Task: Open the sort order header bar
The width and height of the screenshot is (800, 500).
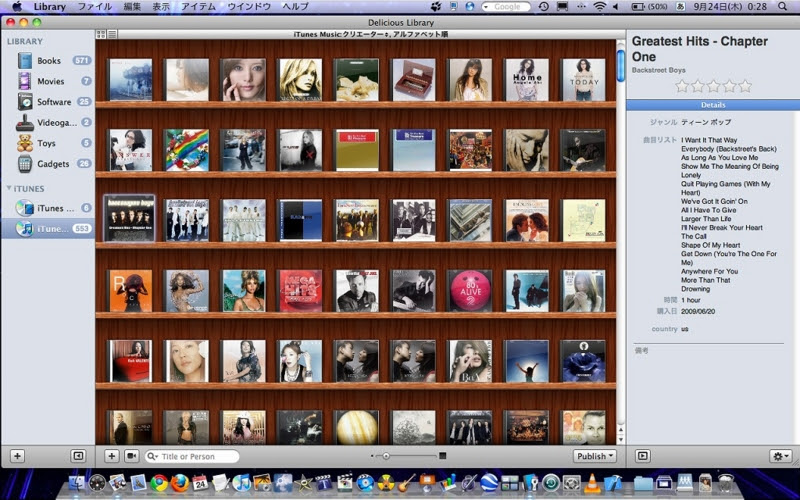Action: point(371,34)
